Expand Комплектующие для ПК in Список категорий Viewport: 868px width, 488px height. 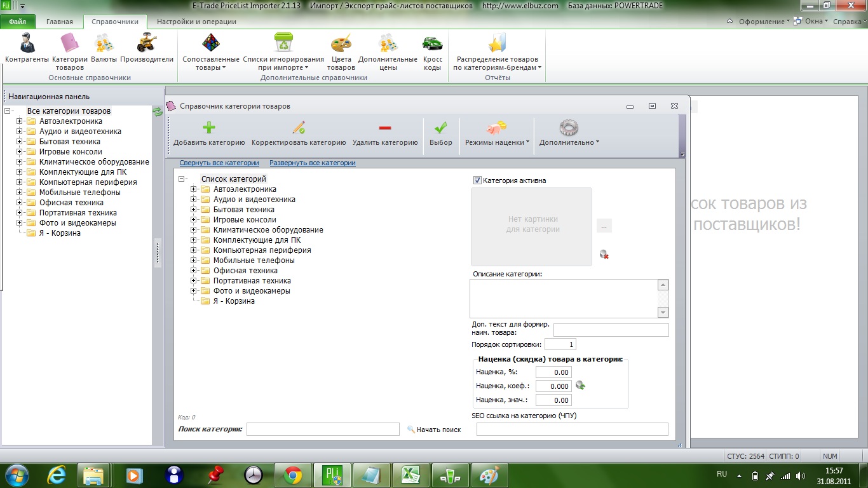(x=194, y=240)
